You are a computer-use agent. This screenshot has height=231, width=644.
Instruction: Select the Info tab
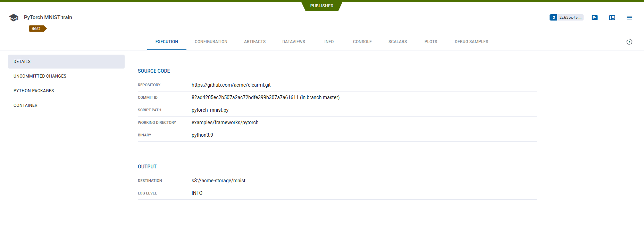pos(329,42)
